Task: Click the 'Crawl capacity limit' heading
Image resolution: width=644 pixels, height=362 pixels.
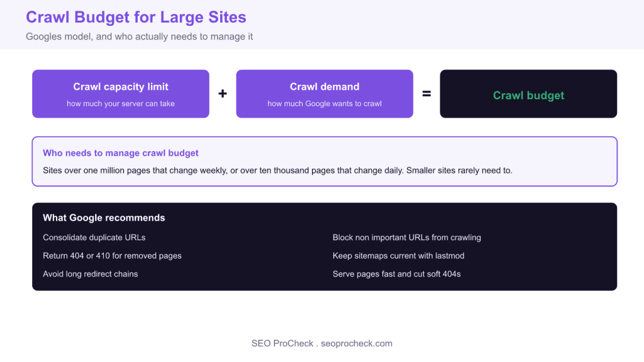Action: click(x=121, y=87)
